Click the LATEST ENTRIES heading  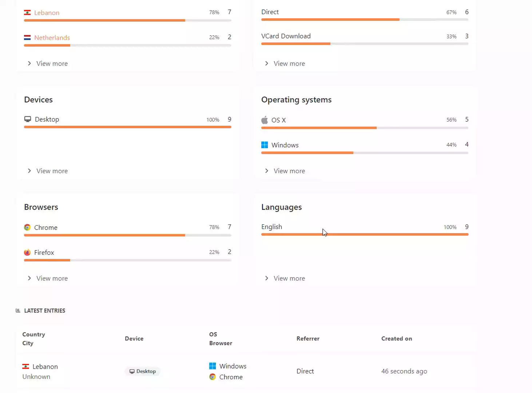(x=45, y=310)
